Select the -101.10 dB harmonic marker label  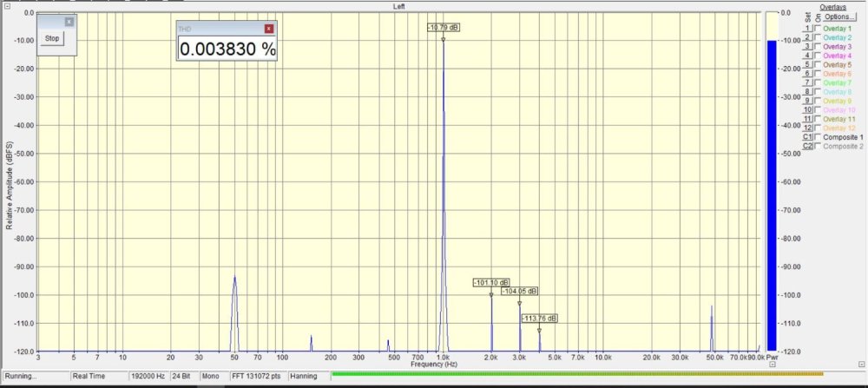[x=490, y=282]
